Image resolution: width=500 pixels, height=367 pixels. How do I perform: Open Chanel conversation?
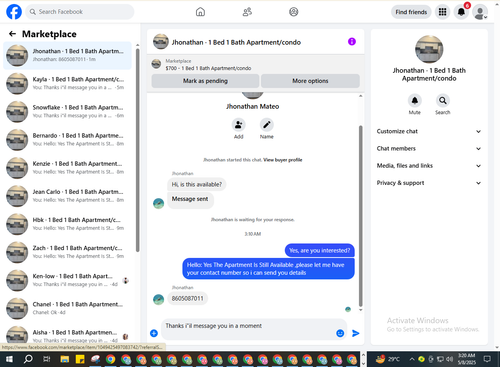click(67, 308)
